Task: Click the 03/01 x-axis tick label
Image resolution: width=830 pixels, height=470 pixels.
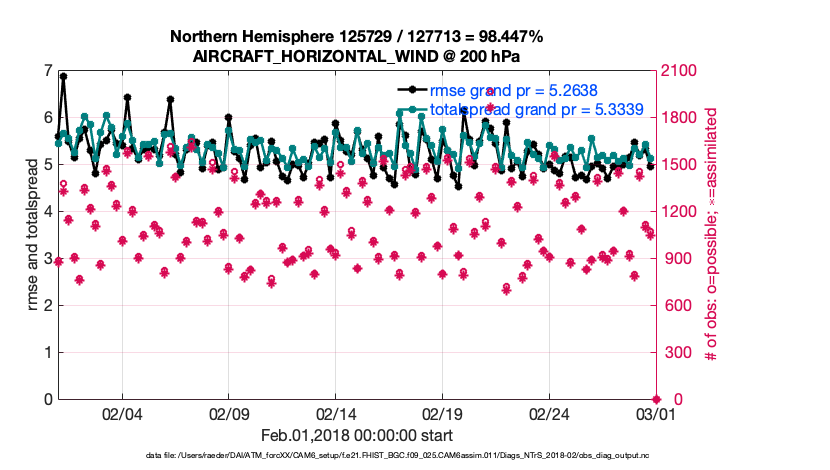Action: pyautogui.click(x=656, y=414)
